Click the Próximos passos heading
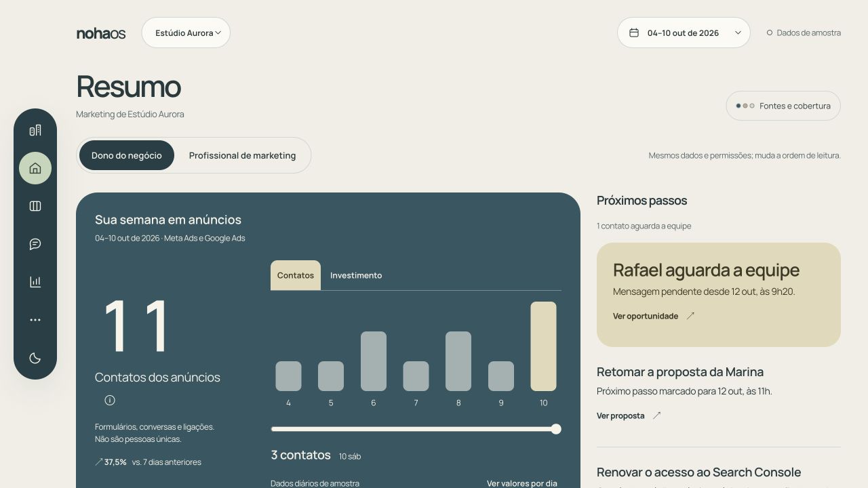Viewport: 868px width, 488px height. [642, 201]
